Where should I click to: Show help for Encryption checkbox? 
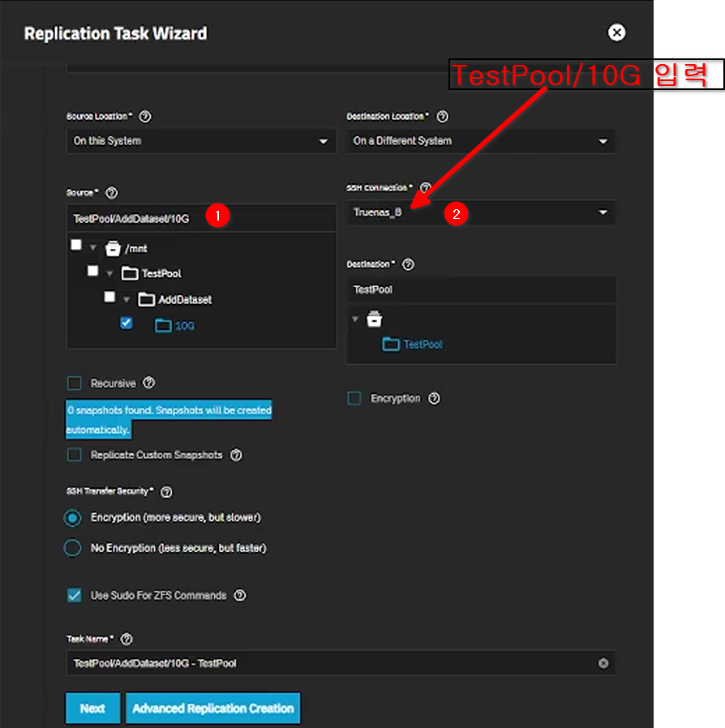click(434, 399)
